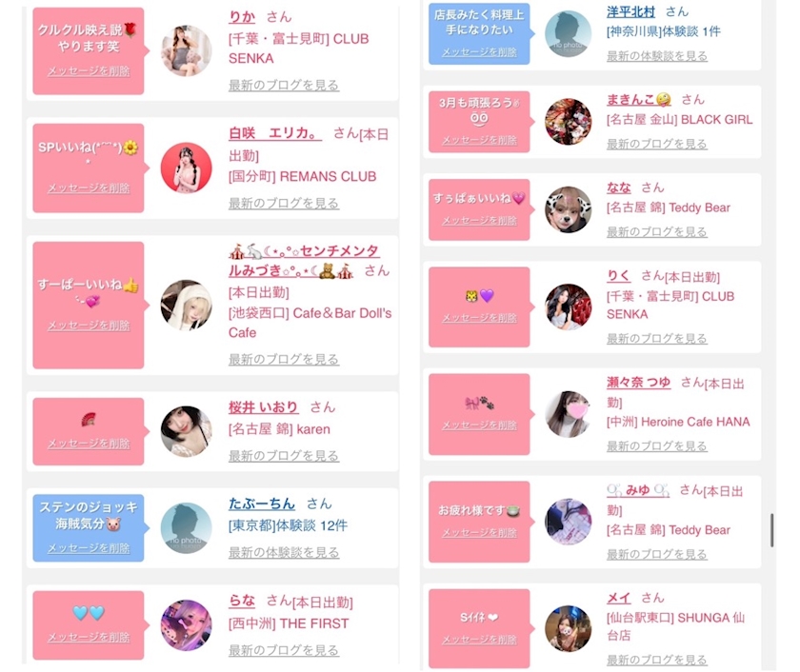View latest blog for 桜井 いおり
800x672 pixels.
coord(284,456)
